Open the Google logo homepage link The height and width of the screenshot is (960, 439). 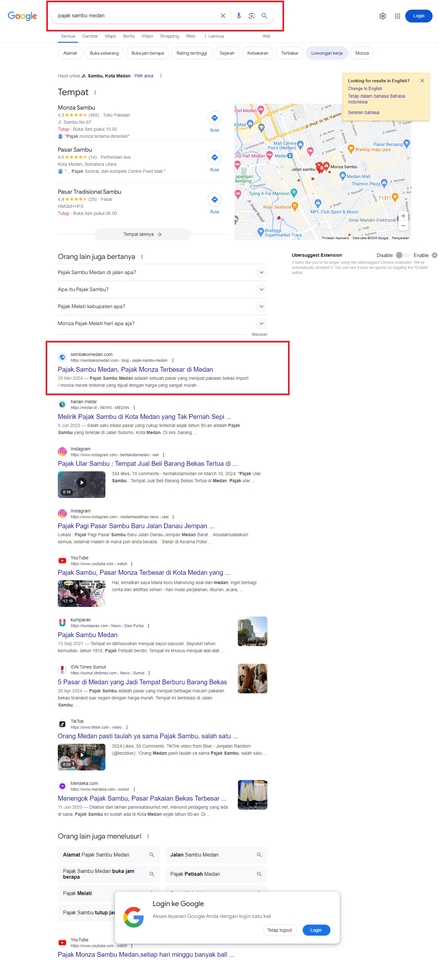pyautogui.click(x=22, y=16)
